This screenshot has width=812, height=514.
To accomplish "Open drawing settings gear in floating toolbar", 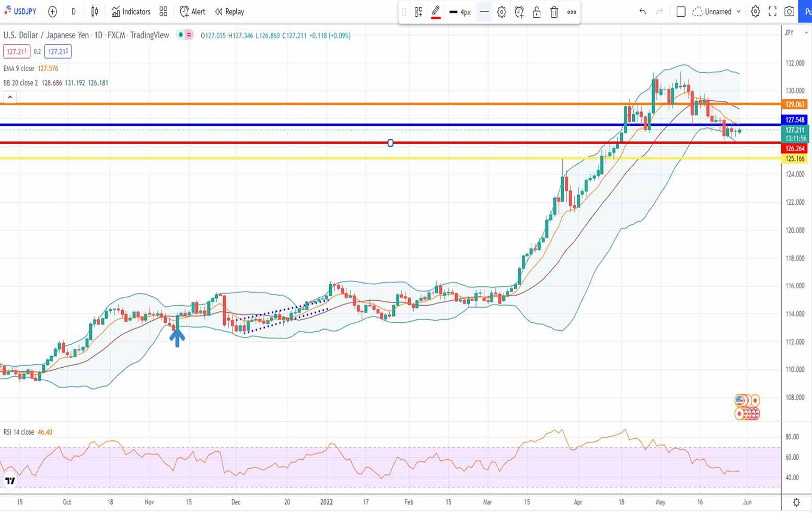I will tap(502, 12).
